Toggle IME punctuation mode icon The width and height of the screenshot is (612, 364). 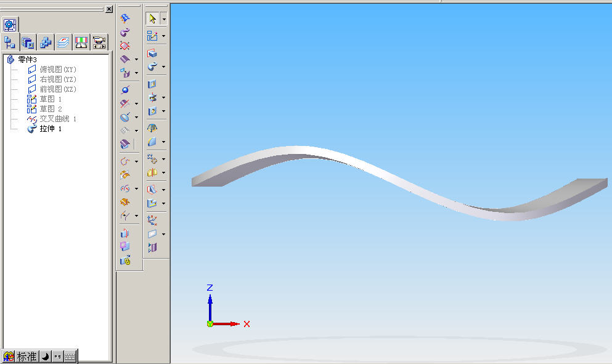click(57, 356)
